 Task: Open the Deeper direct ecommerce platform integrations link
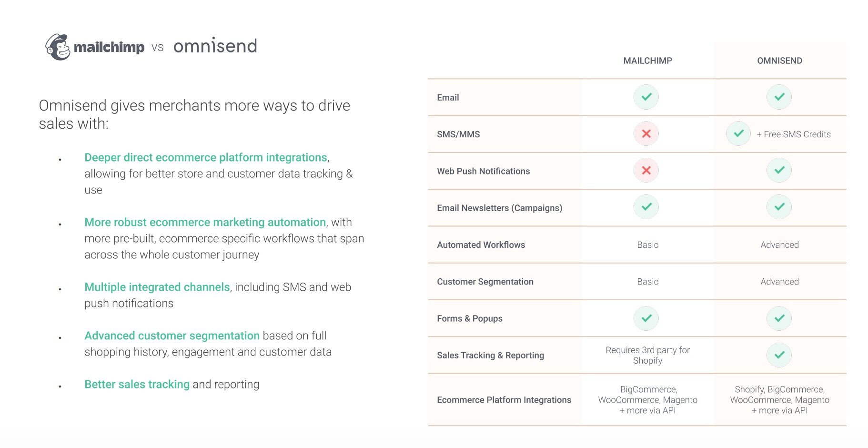(x=206, y=157)
